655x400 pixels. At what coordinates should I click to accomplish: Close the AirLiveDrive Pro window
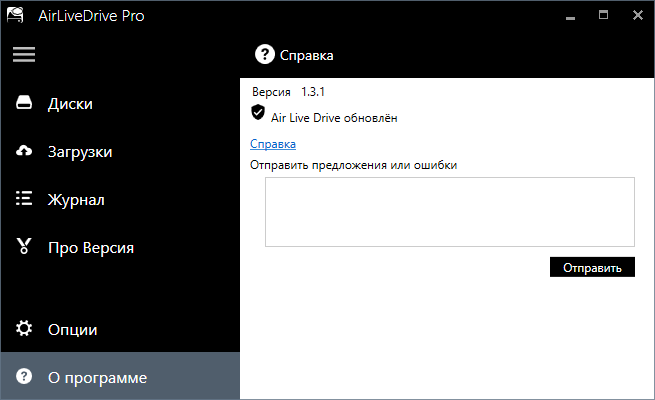(637, 15)
